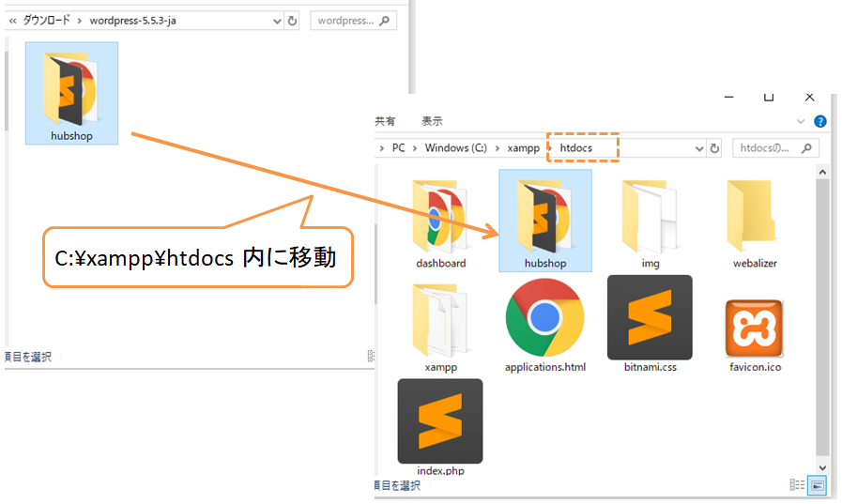Select the img folder
Screen dimensions: 842x504
click(x=650, y=223)
